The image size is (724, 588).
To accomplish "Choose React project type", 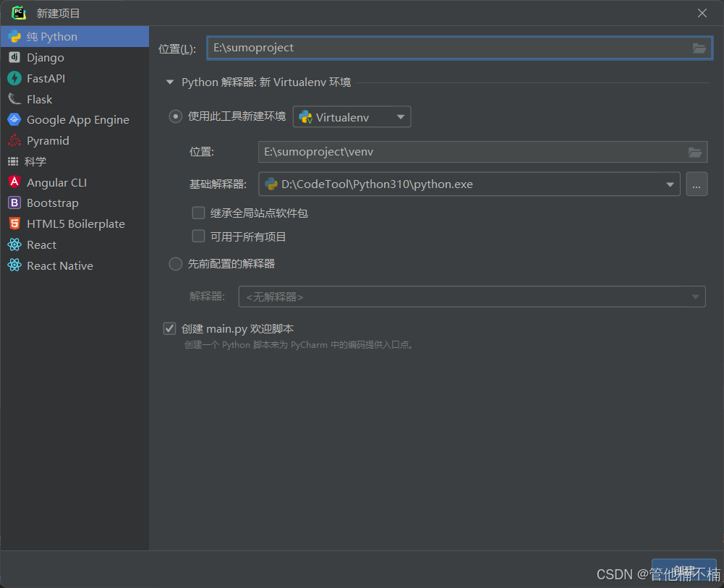I will (74, 244).
